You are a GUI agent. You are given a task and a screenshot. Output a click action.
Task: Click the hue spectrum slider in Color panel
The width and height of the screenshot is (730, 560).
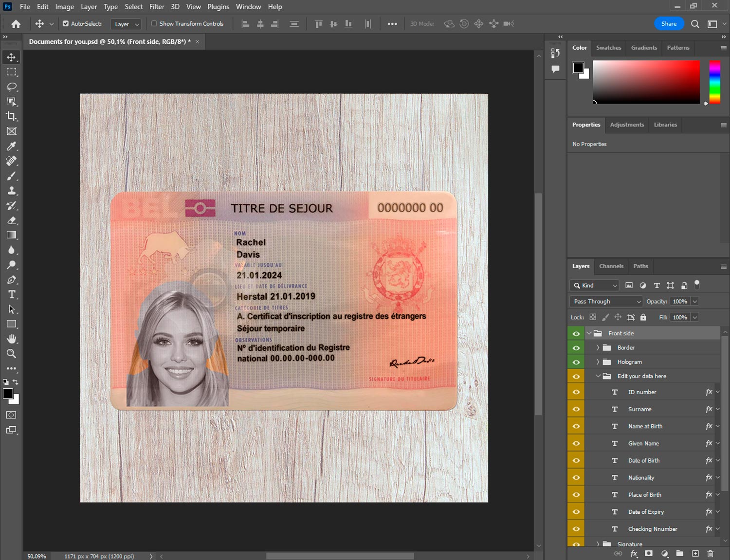[x=714, y=82]
